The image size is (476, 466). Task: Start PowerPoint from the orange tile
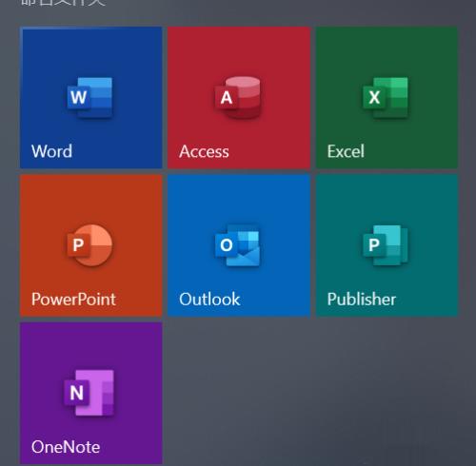click(x=91, y=245)
